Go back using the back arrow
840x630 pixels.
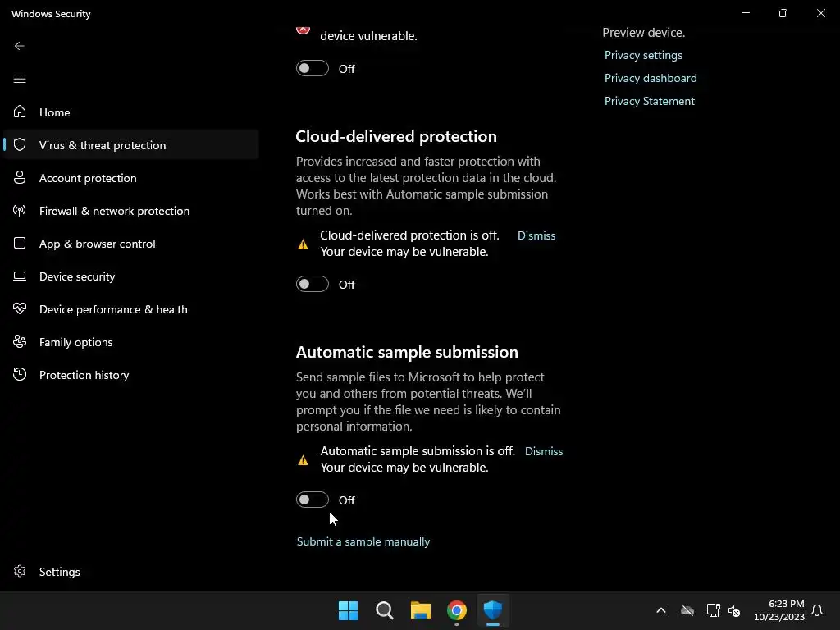20,46
